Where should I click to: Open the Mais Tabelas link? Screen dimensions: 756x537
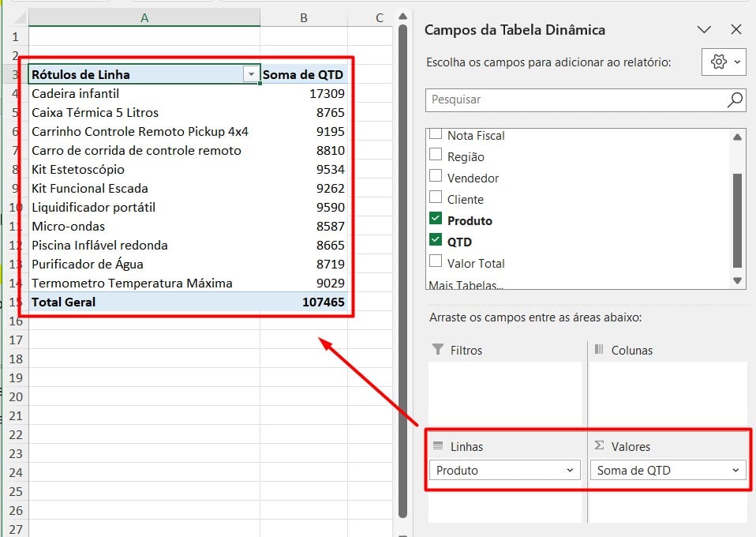(466, 285)
